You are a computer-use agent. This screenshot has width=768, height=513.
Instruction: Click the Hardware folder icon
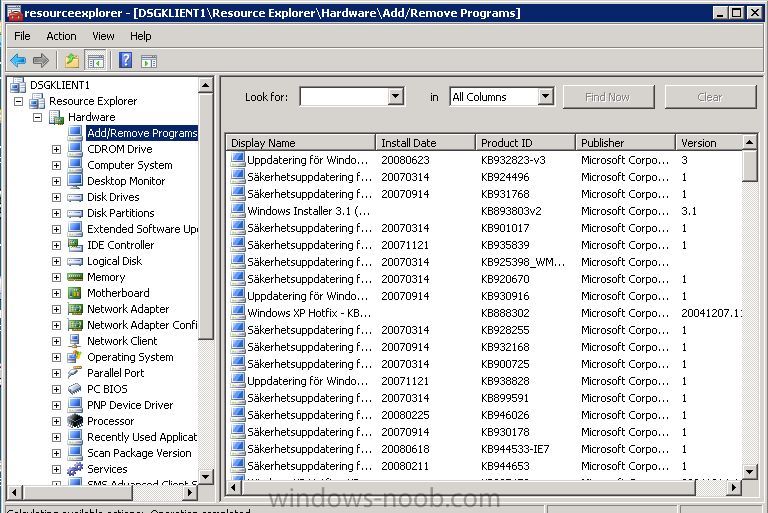[x=57, y=117]
